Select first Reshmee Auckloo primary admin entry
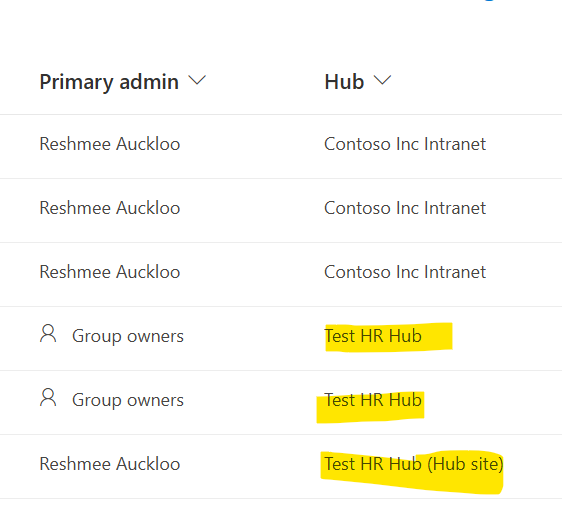This screenshot has width=562, height=517. tap(110, 144)
